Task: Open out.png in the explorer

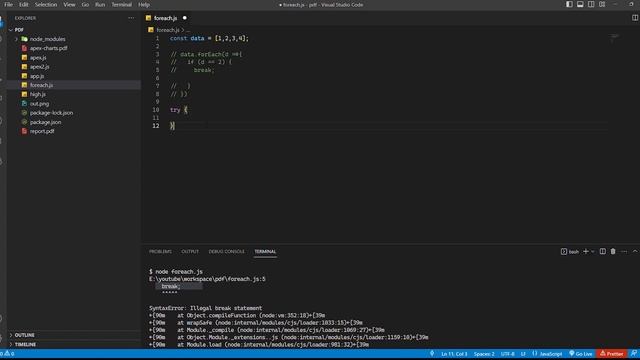Action: [39, 104]
